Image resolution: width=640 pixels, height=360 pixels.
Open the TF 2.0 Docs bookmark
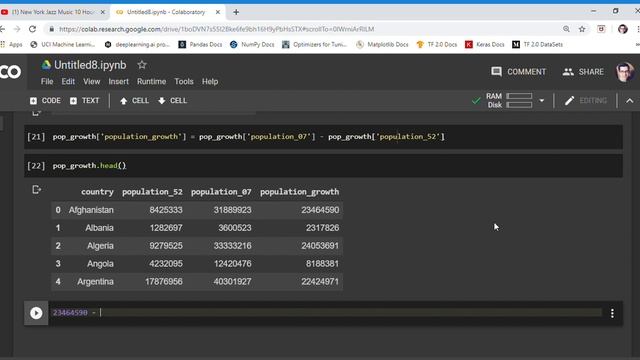coord(436,44)
